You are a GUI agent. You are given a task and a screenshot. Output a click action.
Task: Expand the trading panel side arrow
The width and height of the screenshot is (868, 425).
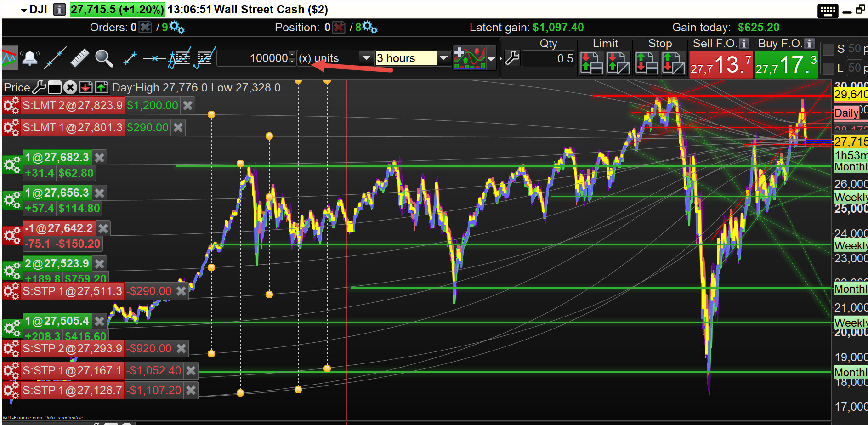tap(501, 59)
